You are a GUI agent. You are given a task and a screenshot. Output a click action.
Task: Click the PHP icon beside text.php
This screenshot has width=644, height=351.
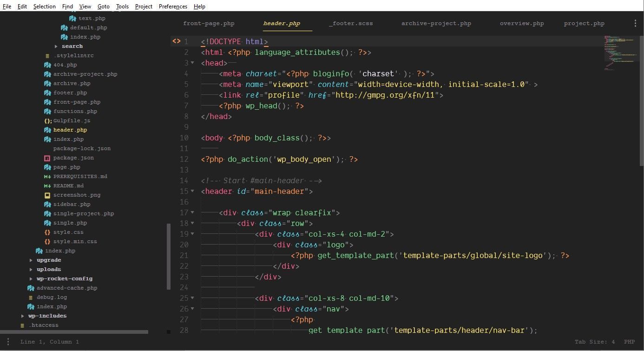click(73, 19)
